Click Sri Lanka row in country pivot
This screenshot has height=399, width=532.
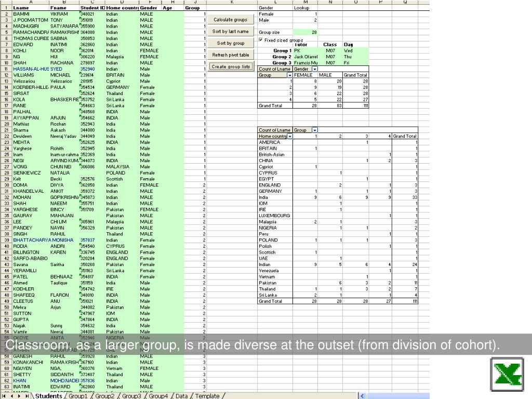338,295
